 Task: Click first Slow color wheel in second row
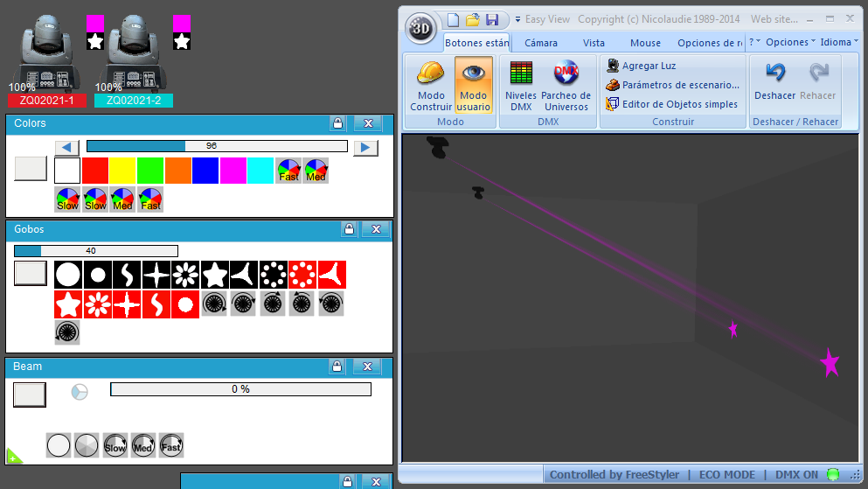(x=67, y=199)
